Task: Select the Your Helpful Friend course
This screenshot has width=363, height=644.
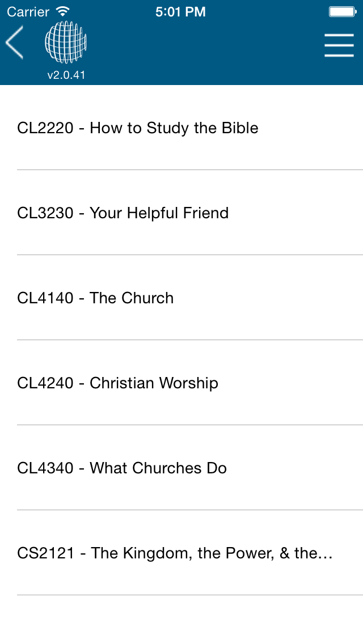Action: [159, 213]
